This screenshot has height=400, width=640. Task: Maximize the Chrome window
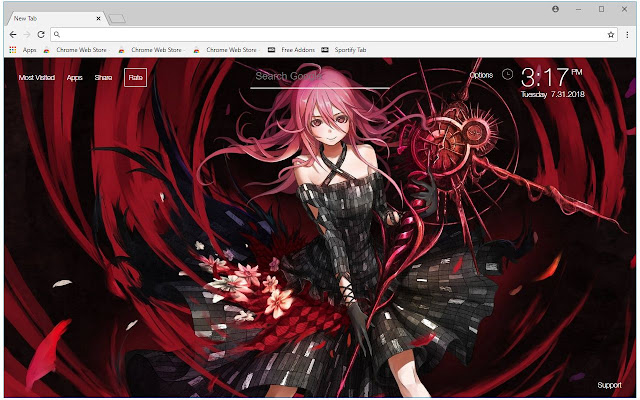601,9
